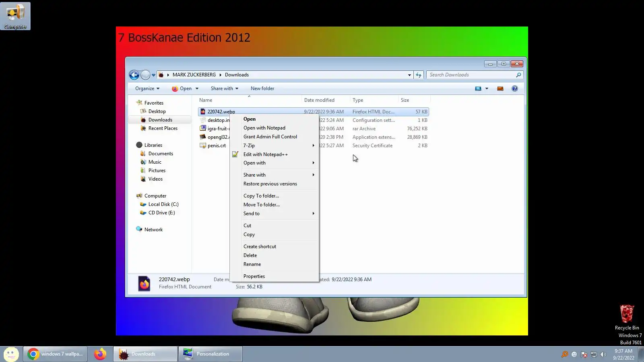Image resolution: width=644 pixels, height=362 pixels.
Task: Sort files by the Date modified column
Action: pos(326,100)
